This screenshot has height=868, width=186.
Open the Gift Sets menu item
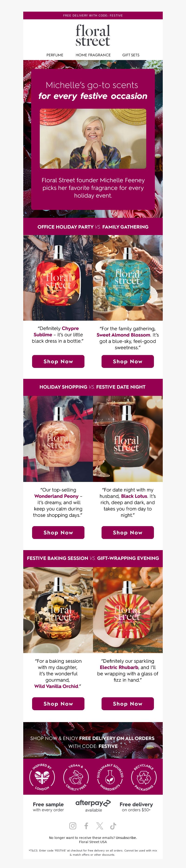point(131,55)
